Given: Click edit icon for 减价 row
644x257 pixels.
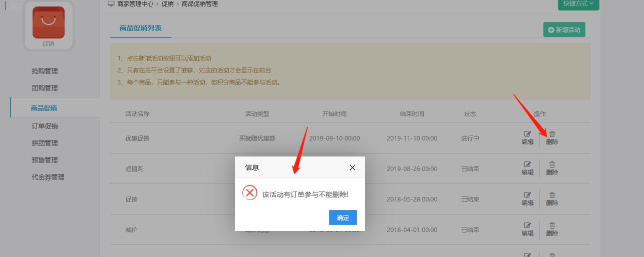Looking at the screenshot, I should click(x=527, y=225).
